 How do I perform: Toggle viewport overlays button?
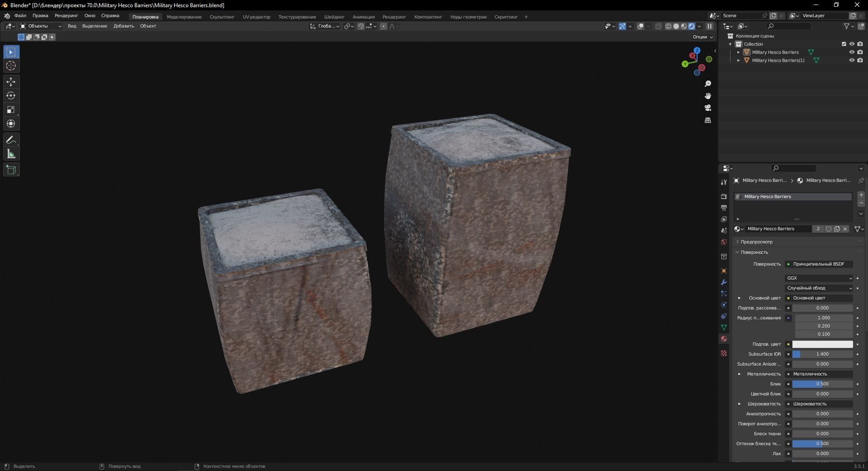click(640, 26)
